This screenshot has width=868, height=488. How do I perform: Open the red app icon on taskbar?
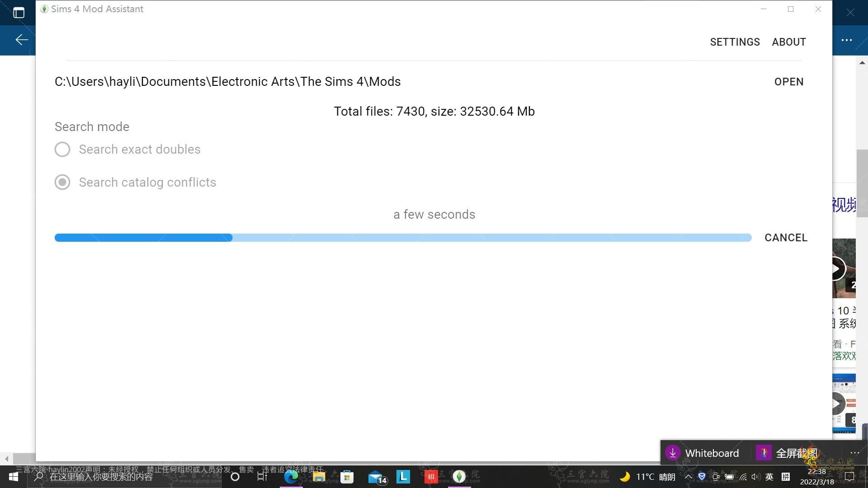(x=431, y=477)
